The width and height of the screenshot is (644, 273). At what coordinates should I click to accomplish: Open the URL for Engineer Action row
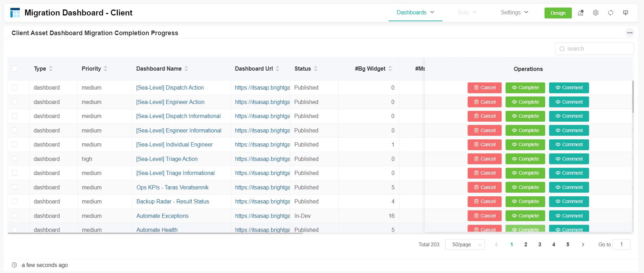point(262,102)
